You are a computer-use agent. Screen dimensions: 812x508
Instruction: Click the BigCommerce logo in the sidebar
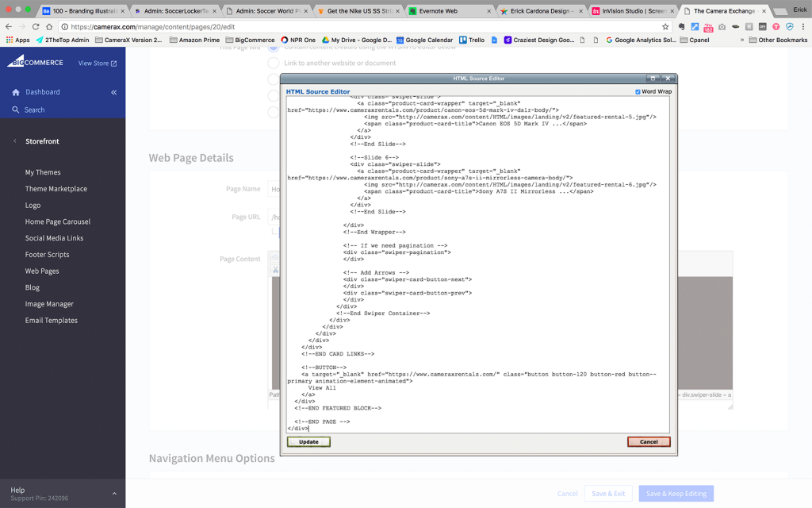[35, 62]
